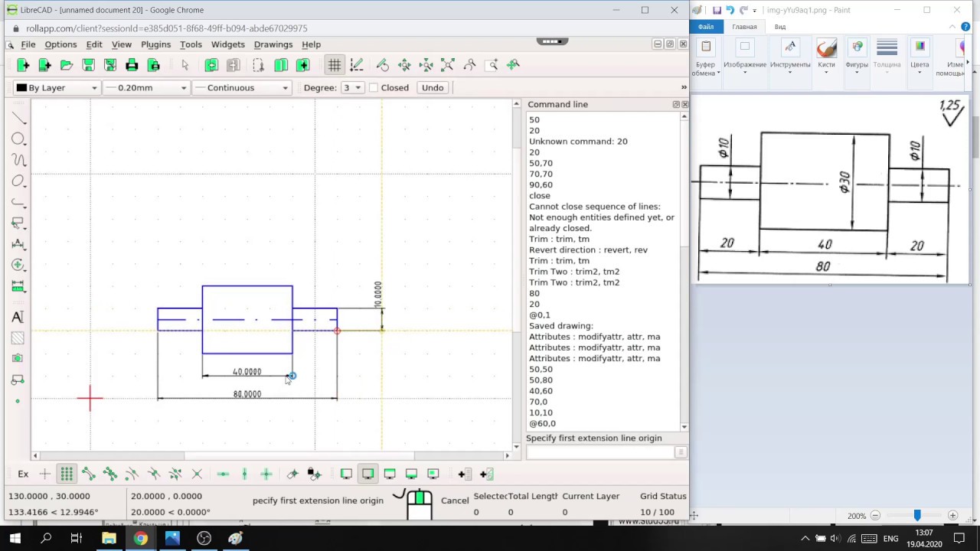Viewport: 980px width, 551px height.
Task: Toggle Snap on grid button
Action: (x=67, y=474)
